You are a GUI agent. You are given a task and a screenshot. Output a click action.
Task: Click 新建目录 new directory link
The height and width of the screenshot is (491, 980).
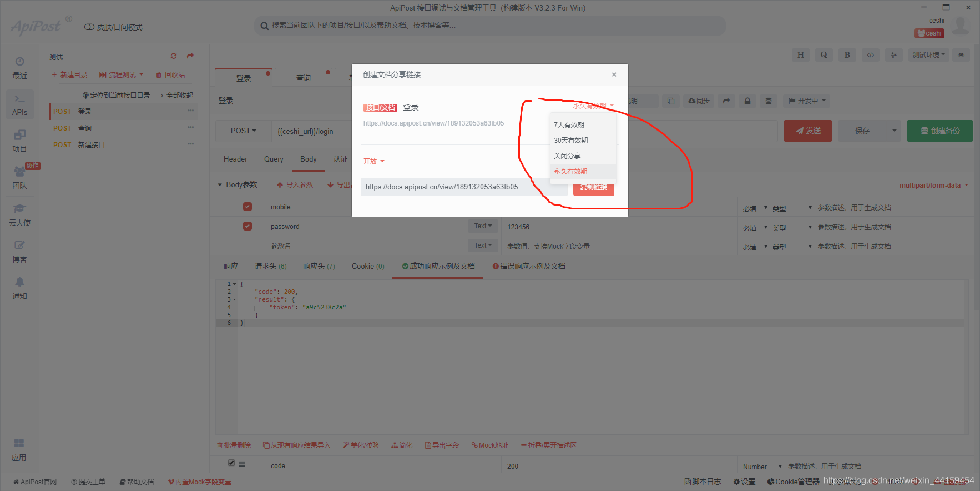pos(69,75)
